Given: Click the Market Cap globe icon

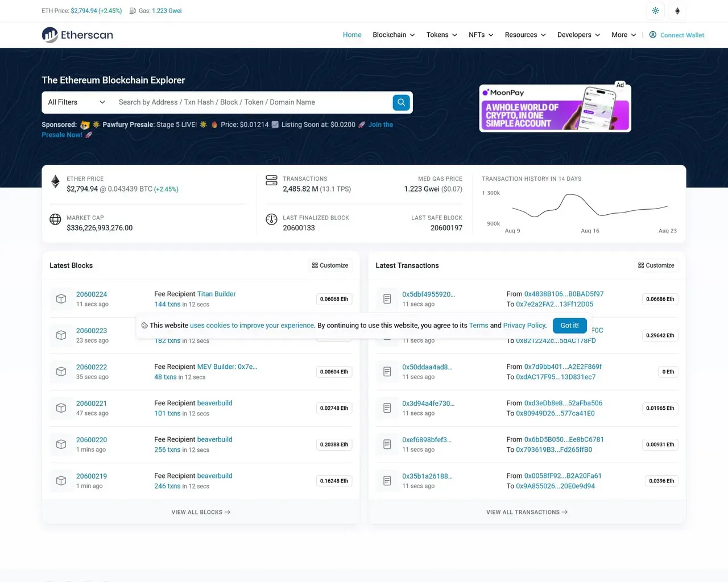Looking at the screenshot, I should click(55, 219).
